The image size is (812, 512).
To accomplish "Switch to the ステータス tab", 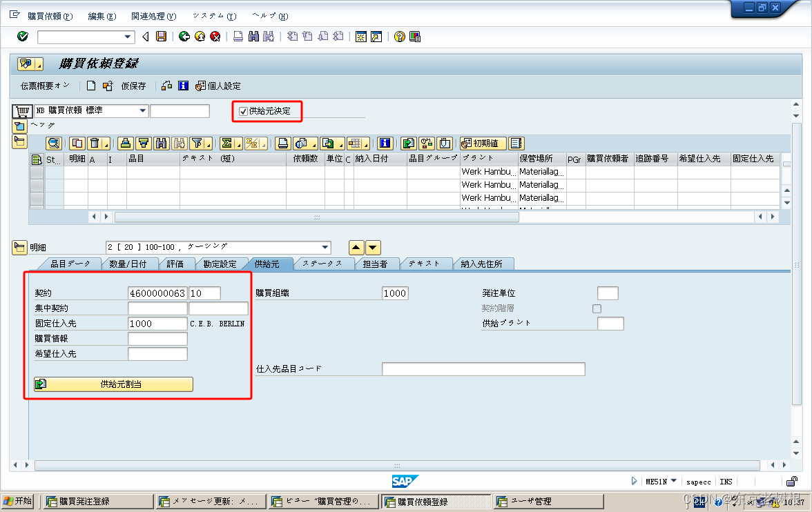I will (x=325, y=264).
